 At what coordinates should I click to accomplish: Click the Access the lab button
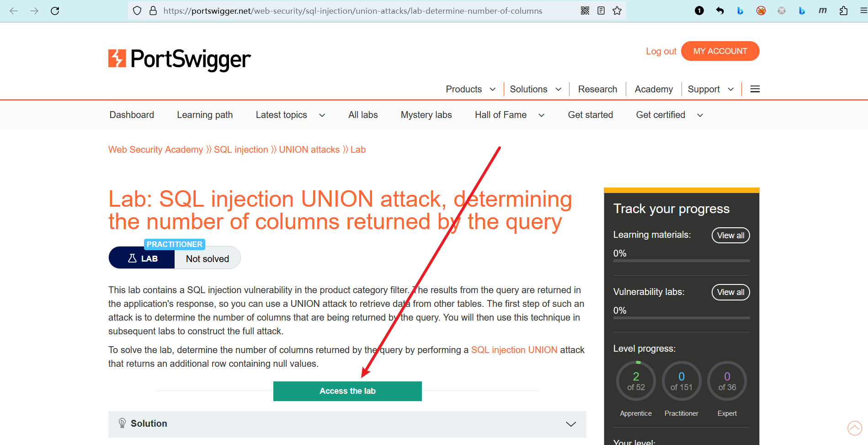pyautogui.click(x=347, y=391)
